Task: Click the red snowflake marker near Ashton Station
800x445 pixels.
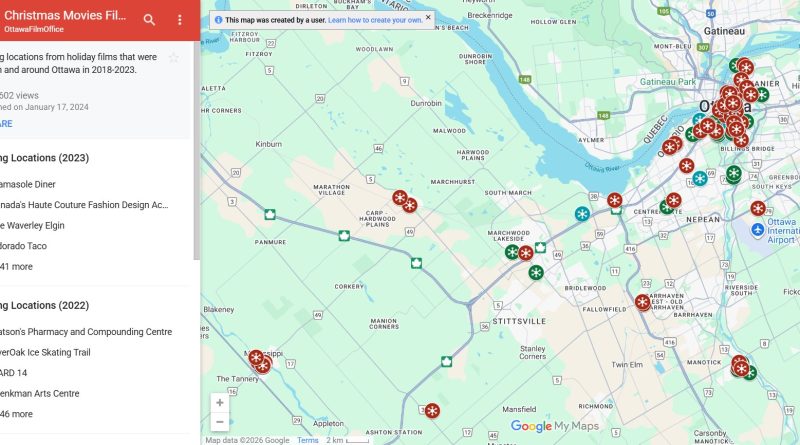Action: point(432,411)
